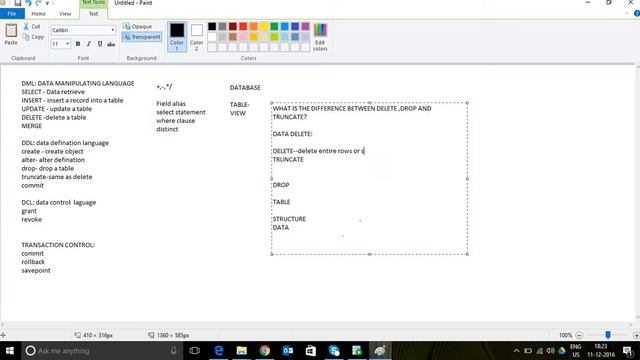Open Microsoft Edge from taskbar
Viewport: 640px width, 360px height.
pyautogui.click(x=219, y=351)
